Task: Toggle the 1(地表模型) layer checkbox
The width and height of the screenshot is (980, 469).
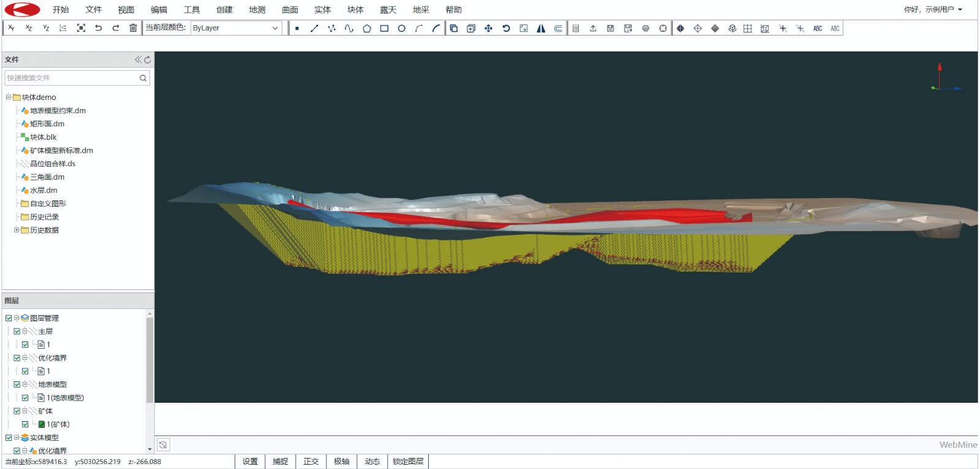Action: tap(25, 398)
